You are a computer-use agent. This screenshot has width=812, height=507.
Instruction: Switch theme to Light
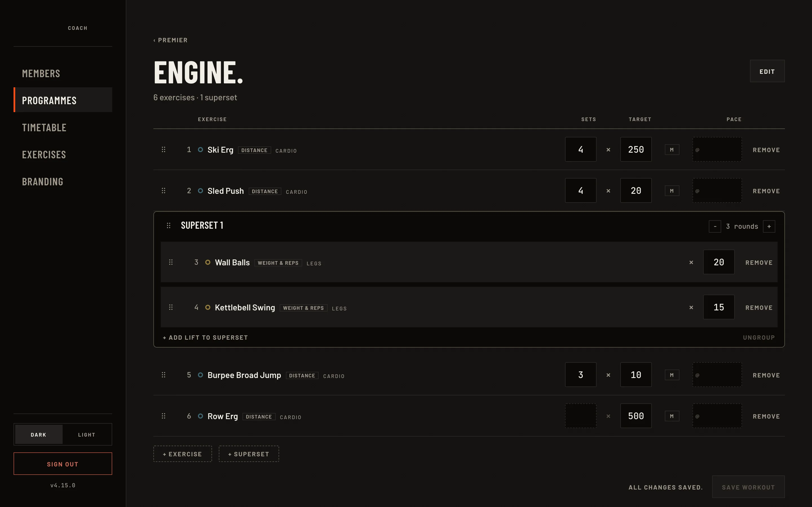tap(87, 435)
